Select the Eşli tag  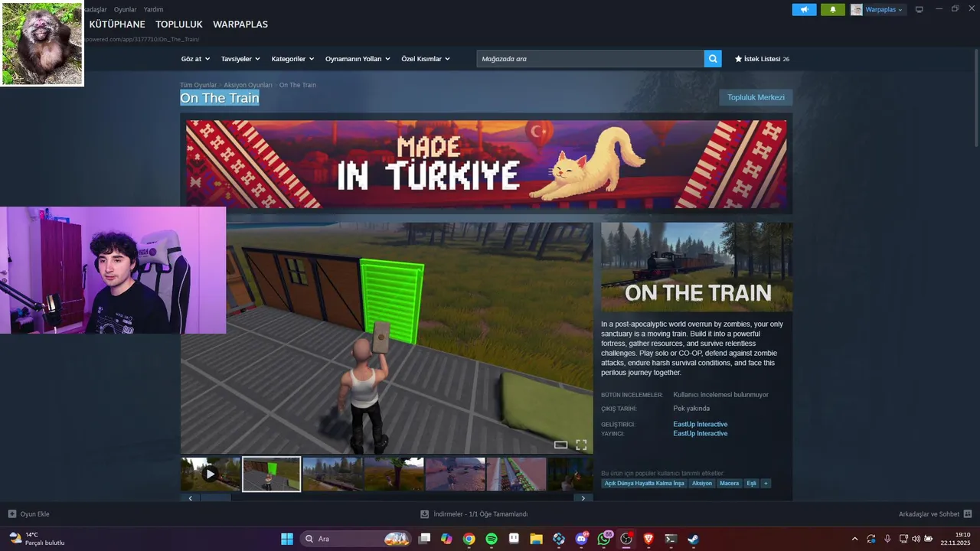[x=751, y=483]
